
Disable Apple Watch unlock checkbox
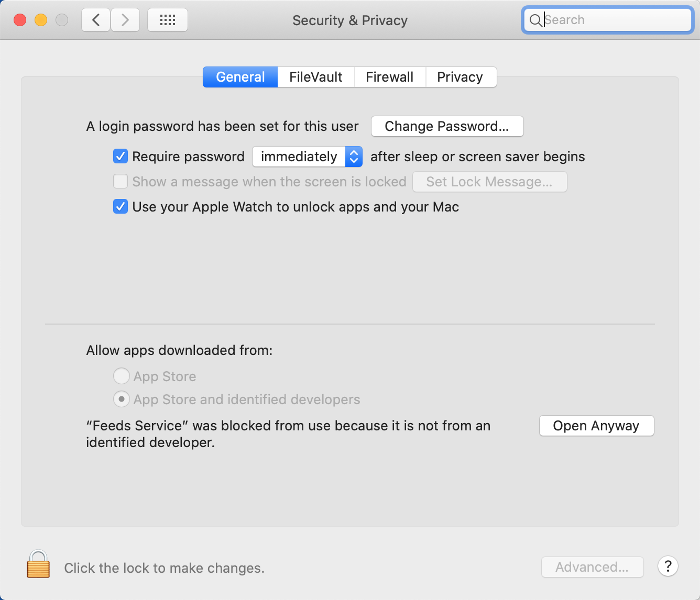pos(121,207)
